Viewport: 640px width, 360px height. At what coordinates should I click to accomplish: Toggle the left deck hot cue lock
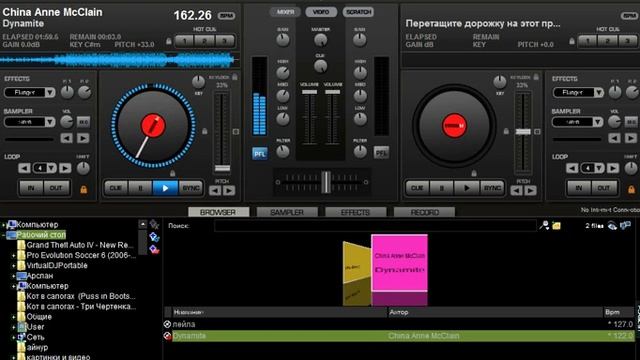pyautogui.click(x=169, y=41)
